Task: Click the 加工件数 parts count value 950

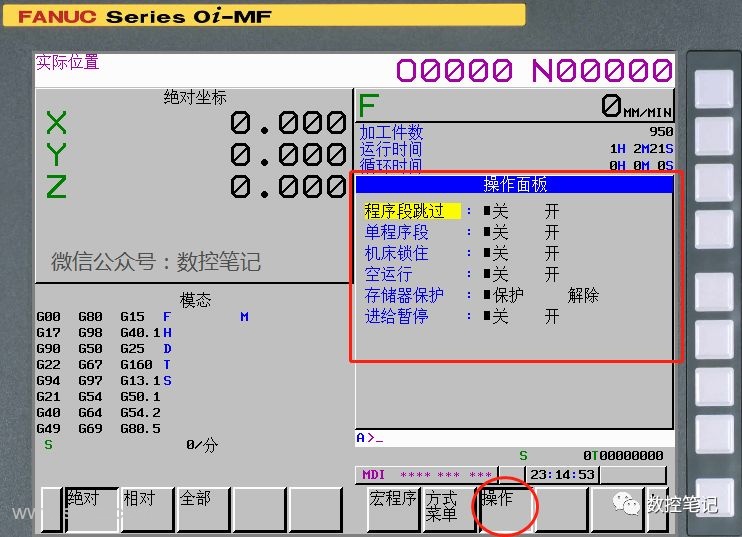Action: pos(661,132)
